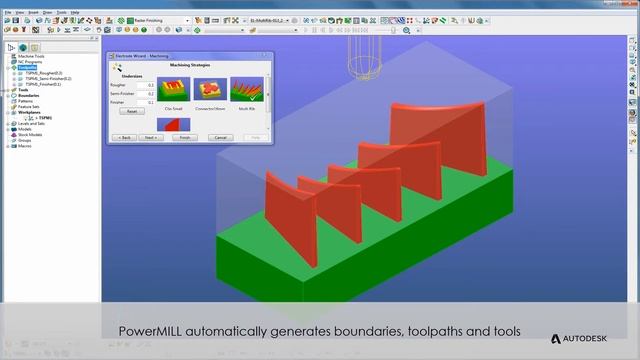This screenshot has width=640, height=360.
Task: Select Feature Sets in the explorer tree
Action: [29, 107]
